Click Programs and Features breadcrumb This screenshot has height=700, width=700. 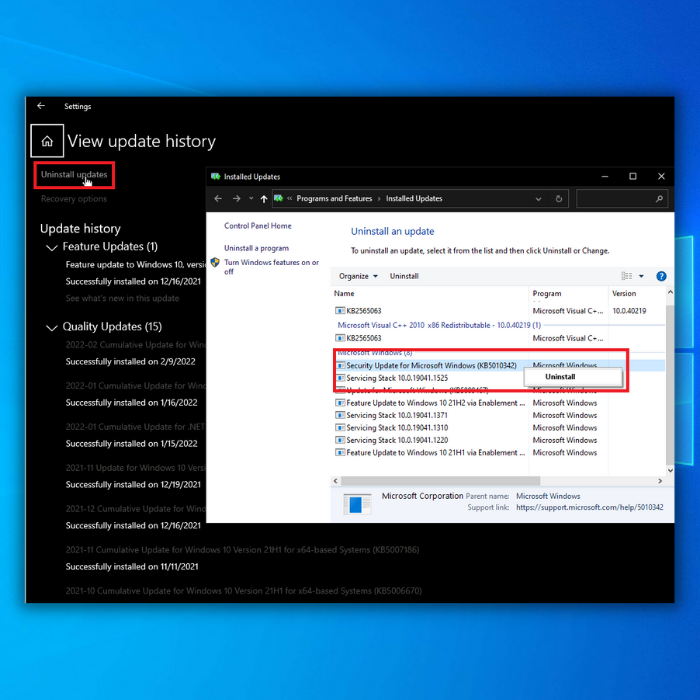point(334,199)
